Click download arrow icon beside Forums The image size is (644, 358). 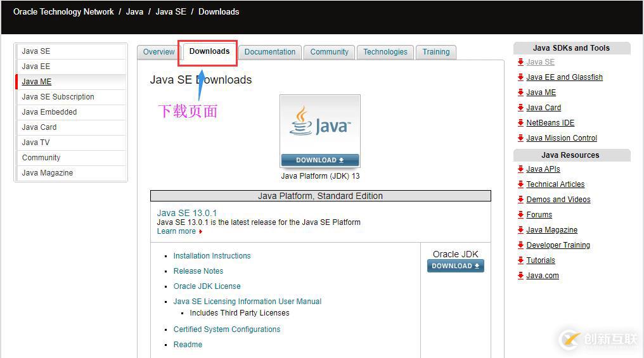tap(520, 215)
